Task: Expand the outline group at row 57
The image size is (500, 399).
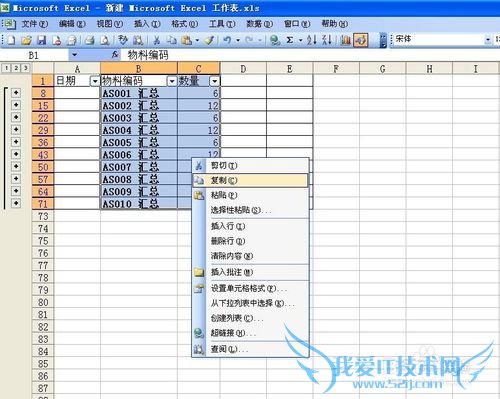Action: pyautogui.click(x=16, y=179)
